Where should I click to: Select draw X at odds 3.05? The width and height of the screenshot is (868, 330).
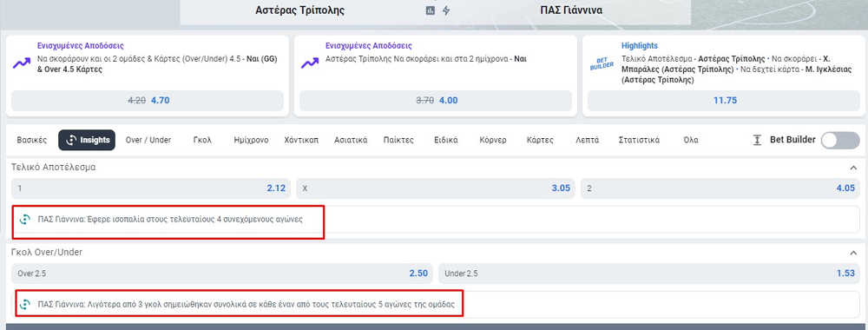pos(436,188)
